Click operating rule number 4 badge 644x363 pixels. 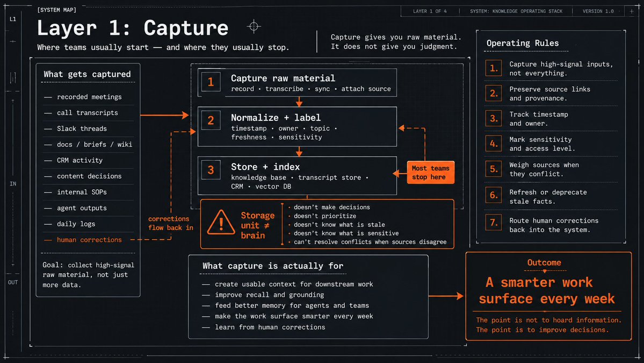click(493, 144)
